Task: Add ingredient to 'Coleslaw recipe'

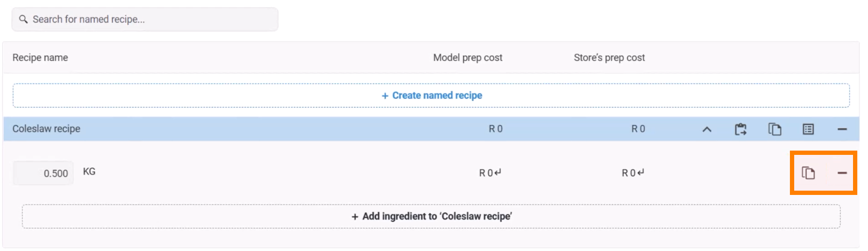Action: coord(431,216)
